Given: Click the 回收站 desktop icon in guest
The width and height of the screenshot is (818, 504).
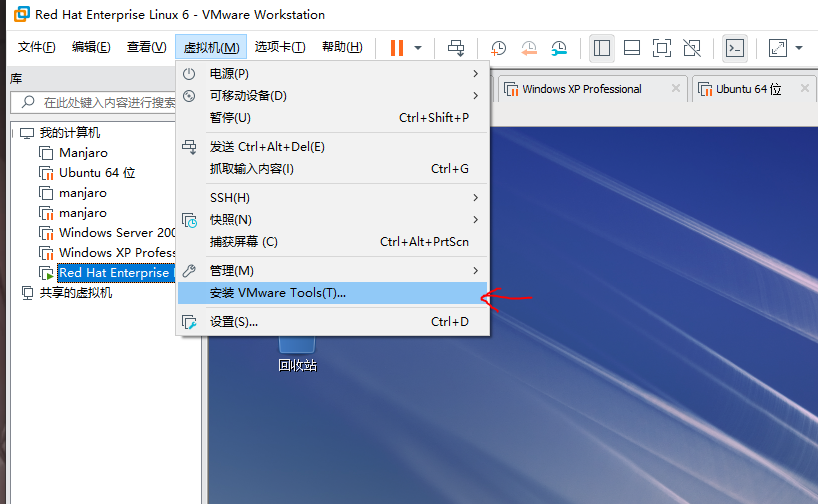Looking at the screenshot, I should click(297, 355).
